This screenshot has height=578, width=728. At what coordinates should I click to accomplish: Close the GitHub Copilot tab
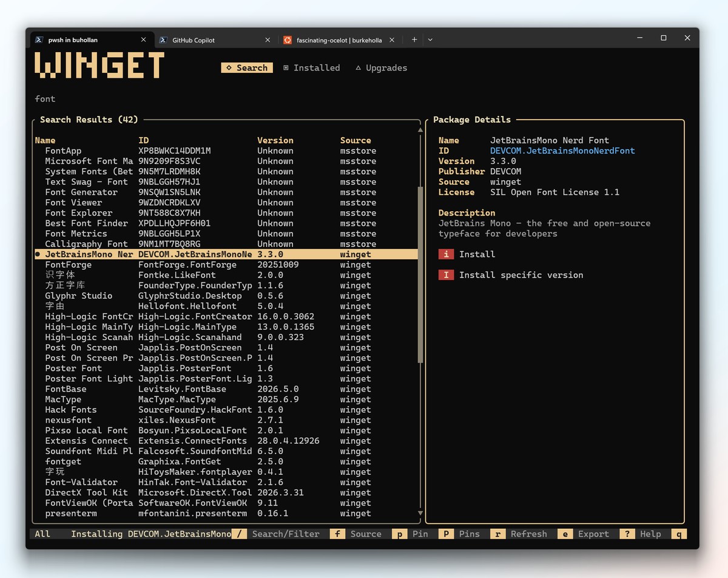[268, 40]
